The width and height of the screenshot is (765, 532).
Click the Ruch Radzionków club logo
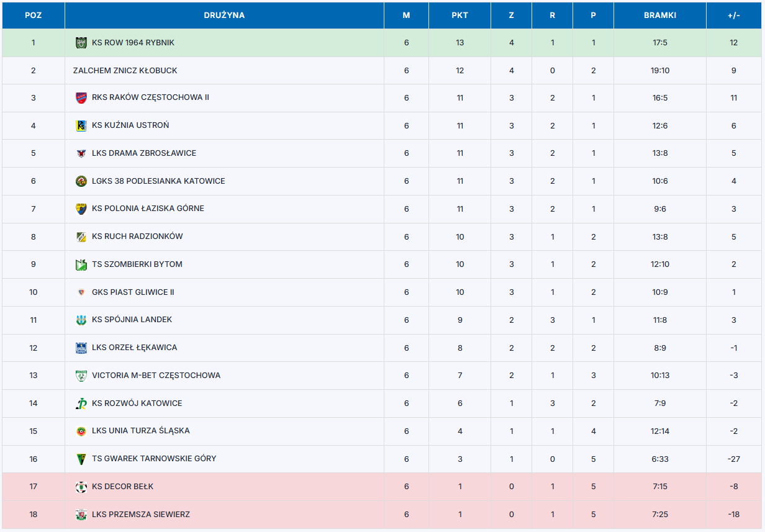[81, 237]
